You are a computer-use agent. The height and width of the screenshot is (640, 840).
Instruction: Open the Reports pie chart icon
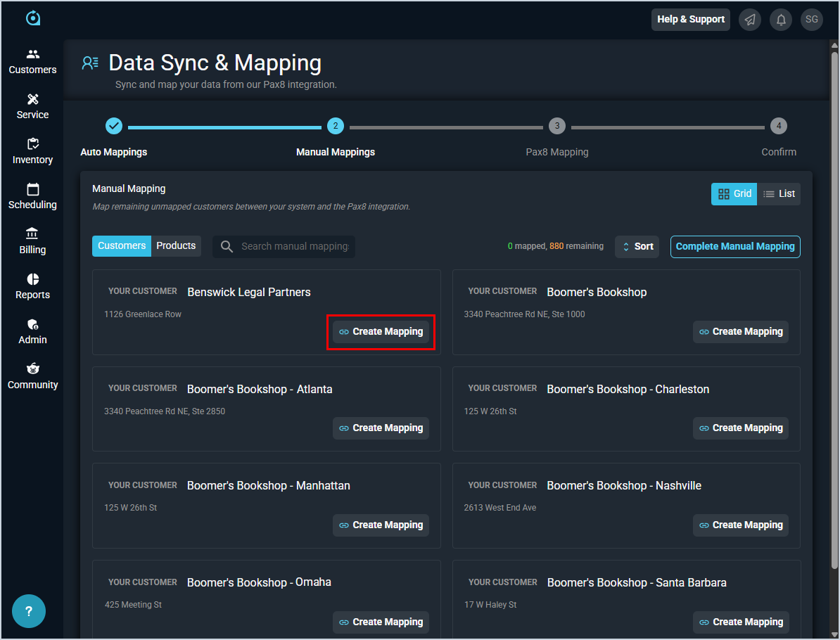32,279
